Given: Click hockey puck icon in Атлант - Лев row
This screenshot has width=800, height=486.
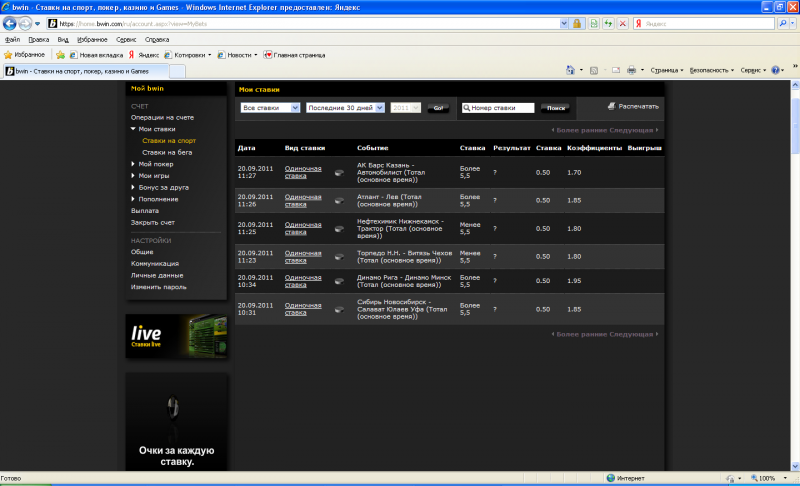Looking at the screenshot, I should 339,200.
